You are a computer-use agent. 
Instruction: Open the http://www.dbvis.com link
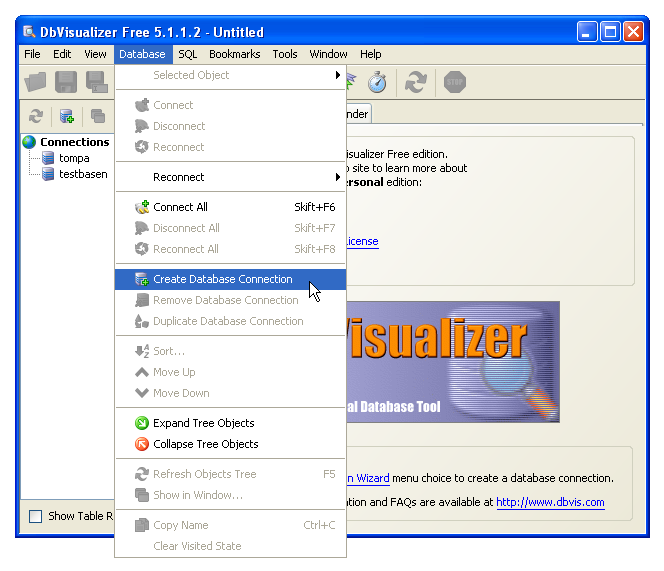point(550,502)
